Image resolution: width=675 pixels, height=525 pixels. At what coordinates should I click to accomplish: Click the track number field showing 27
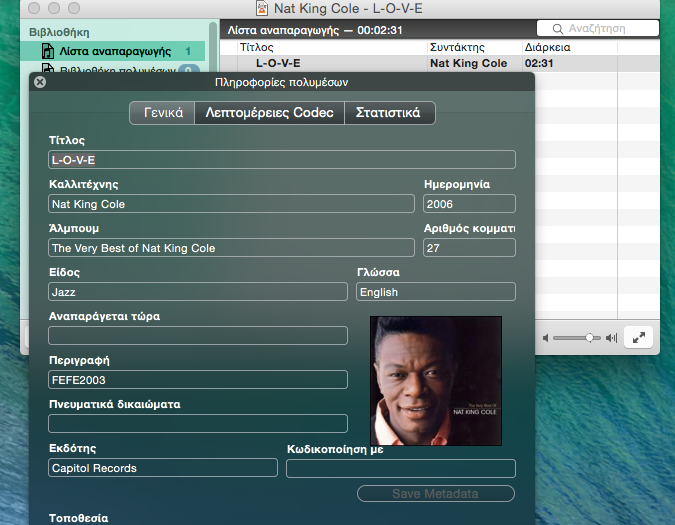469,248
